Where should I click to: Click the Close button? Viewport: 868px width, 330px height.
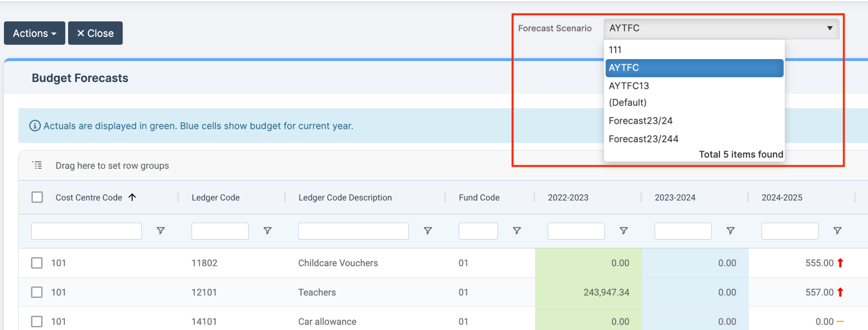(95, 33)
